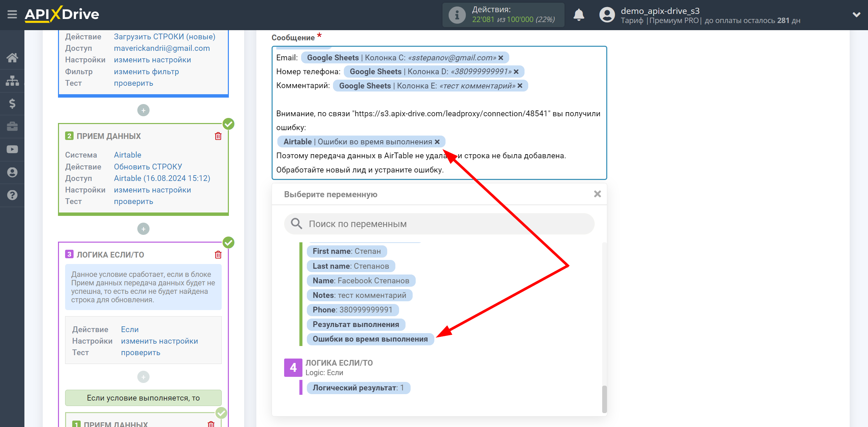Delete the ЛОГИКА ЕСЛИ/ТО block 3
868x427 pixels.
click(x=218, y=255)
